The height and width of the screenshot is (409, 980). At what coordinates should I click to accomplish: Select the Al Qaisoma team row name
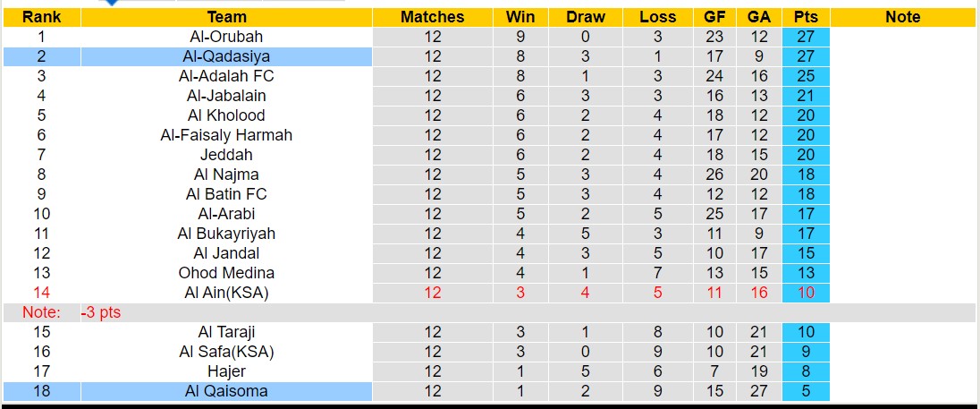click(226, 391)
